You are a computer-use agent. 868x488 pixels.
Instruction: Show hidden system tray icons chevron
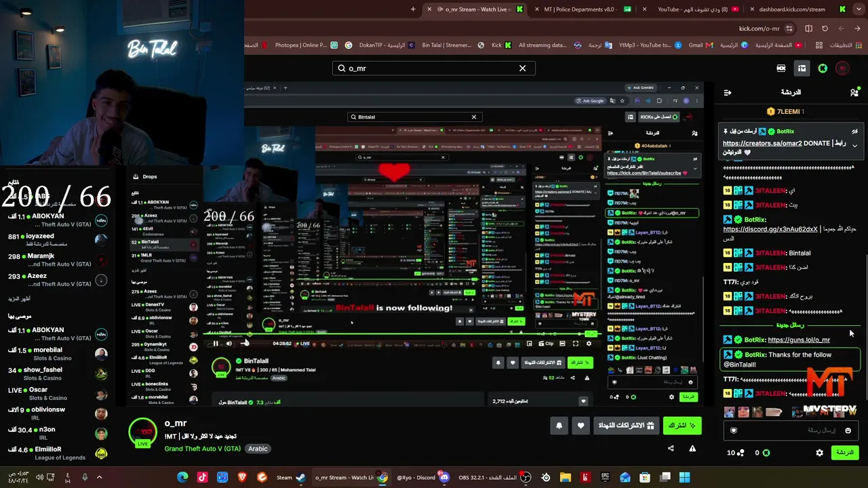[99, 477]
